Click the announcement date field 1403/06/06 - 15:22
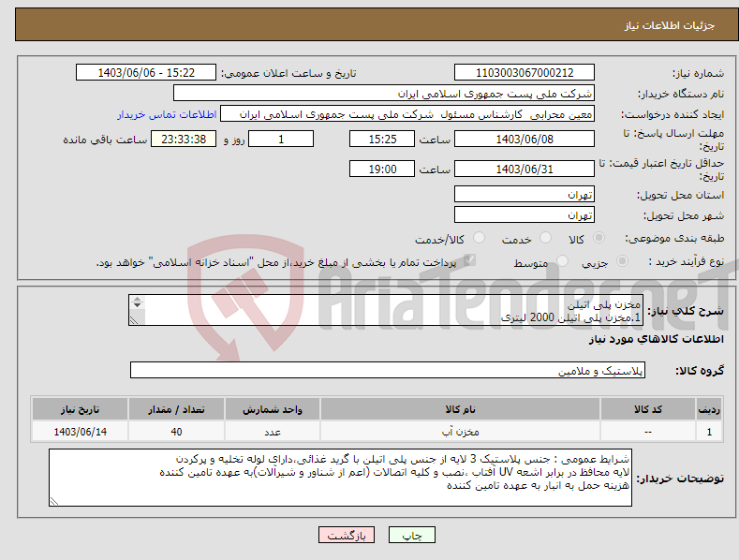Viewport: 739px width, 560px height. point(145,73)
